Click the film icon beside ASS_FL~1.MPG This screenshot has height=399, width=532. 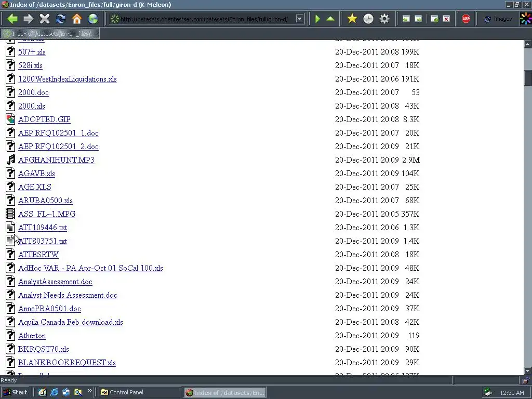point(10,214)
